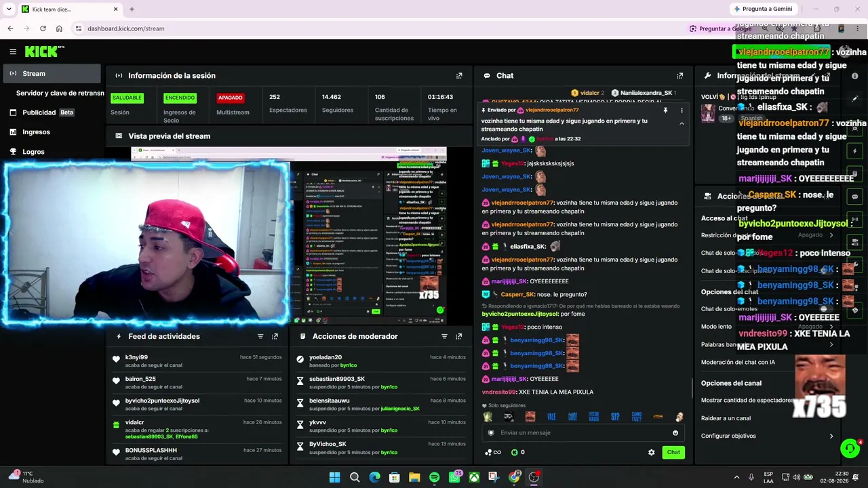
Task: Open the channel points icon below chat
Action: (492, 452)
